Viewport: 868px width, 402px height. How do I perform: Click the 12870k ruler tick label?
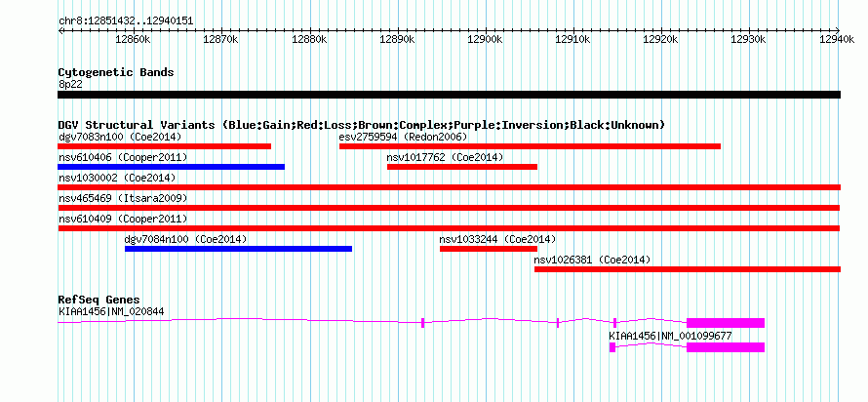point(220,40)
